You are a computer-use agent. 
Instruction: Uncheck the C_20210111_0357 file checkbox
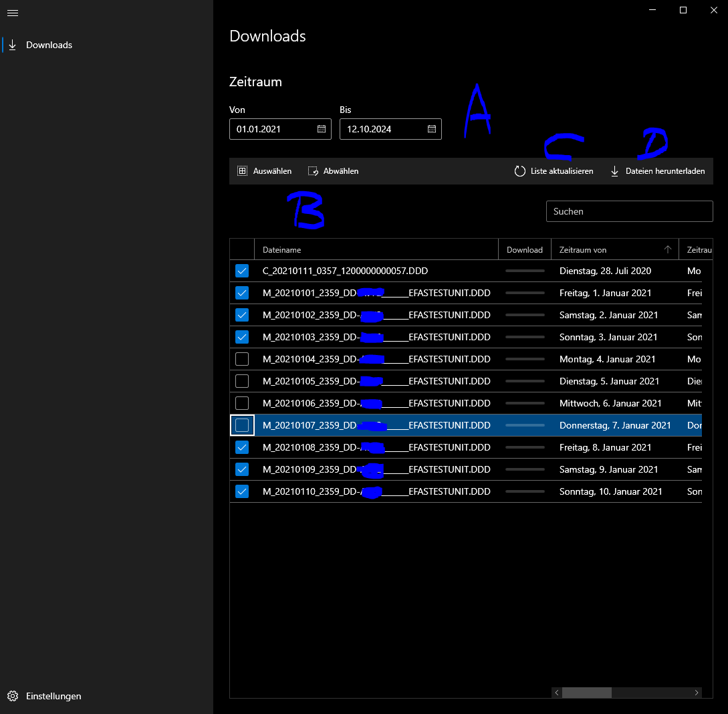click(x=242, y=271)
